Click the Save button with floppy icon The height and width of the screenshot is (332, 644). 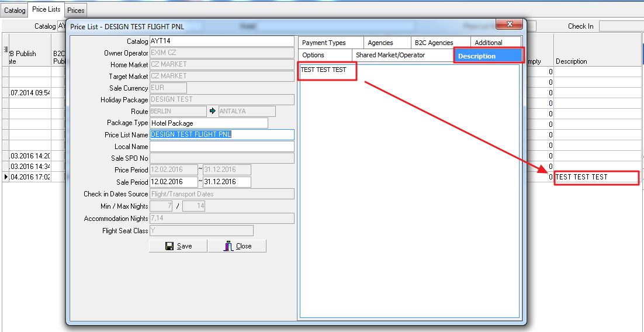click(x=178, y=246)
